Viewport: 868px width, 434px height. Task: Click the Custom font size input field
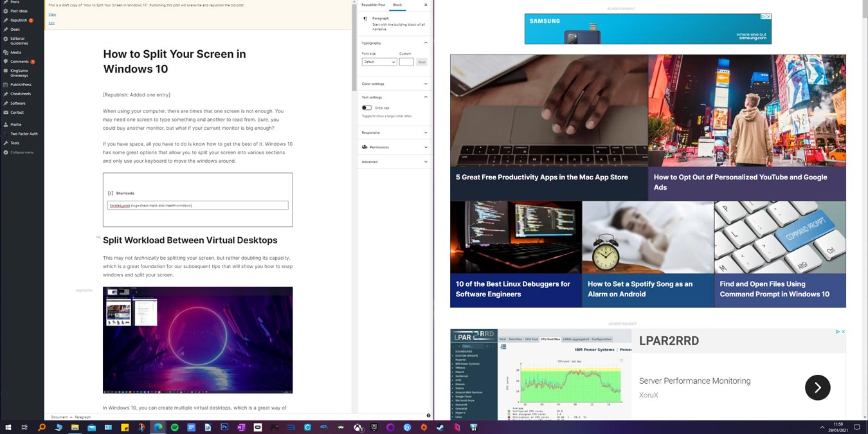tap(406, 62)
